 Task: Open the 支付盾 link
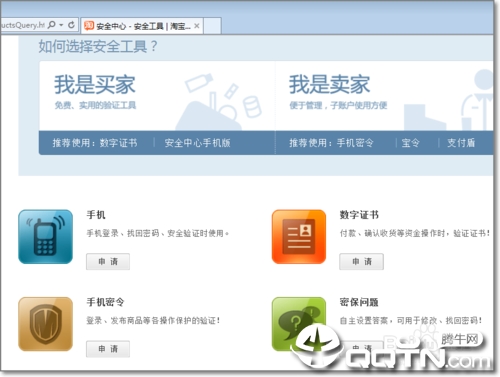461,143
